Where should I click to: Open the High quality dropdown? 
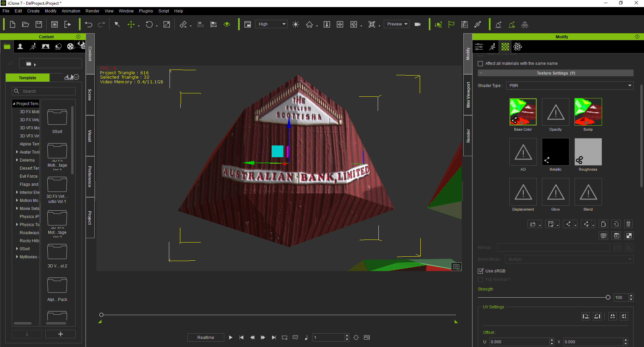point(272,24)
